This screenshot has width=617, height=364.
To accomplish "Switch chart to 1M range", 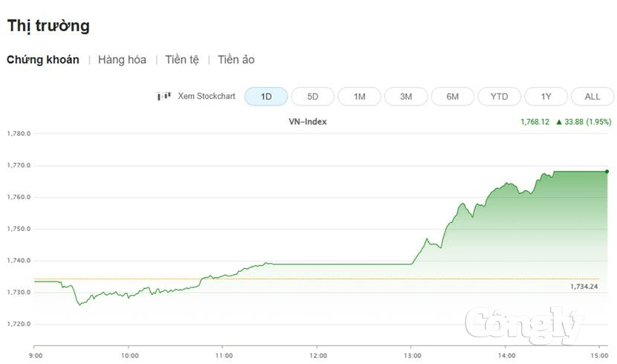I will (x=359, y=97).
